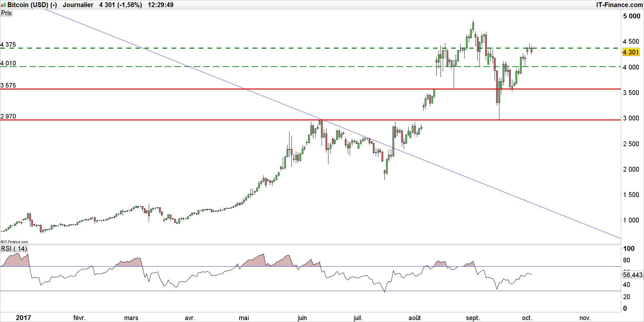Click the 4 375 resistance level label
Viewport: 644px width, 322px height.
point(8,45)
